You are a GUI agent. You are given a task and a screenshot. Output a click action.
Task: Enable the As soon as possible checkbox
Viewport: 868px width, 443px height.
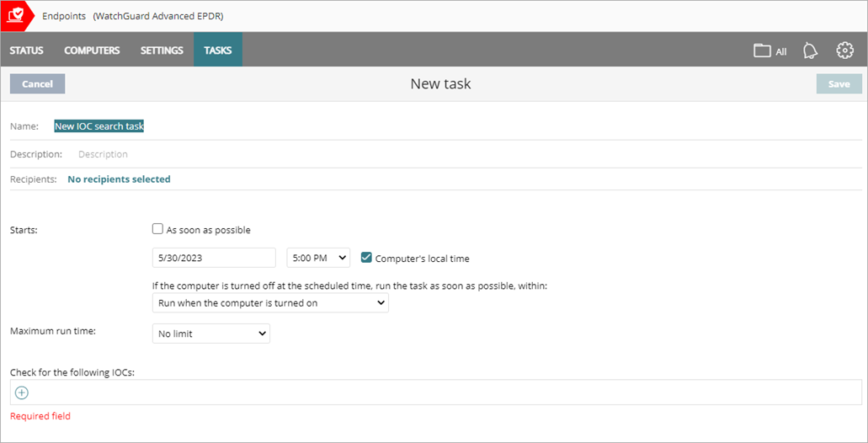pyautogui.click(x=157, y=229)
